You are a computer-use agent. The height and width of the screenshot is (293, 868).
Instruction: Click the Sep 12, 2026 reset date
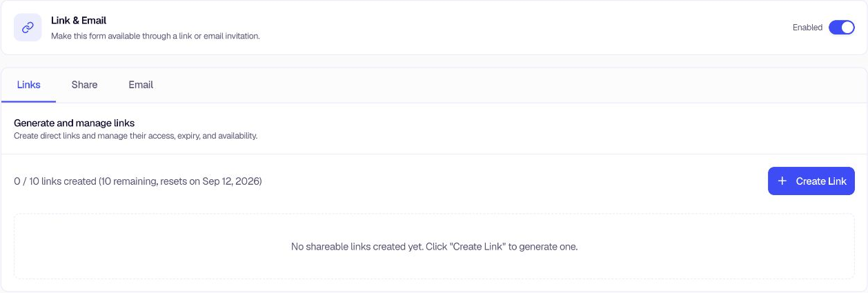(230, 181)
